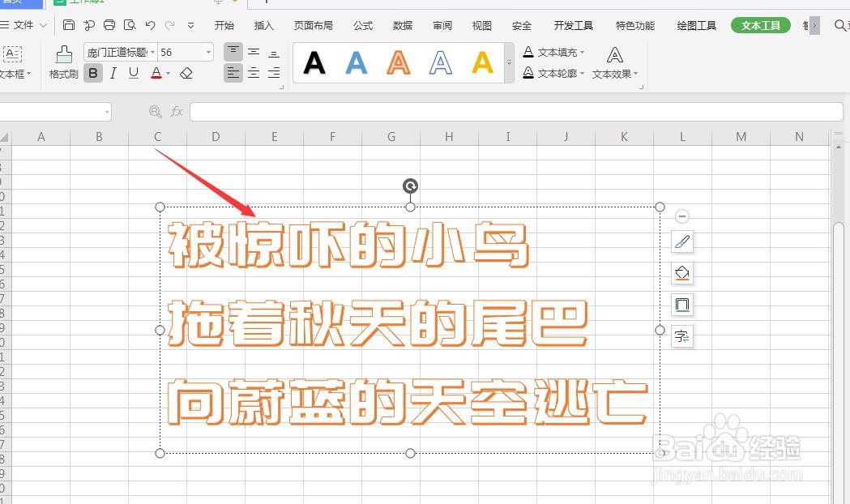
Task: Center text horizontally
Action: [254, 73]
